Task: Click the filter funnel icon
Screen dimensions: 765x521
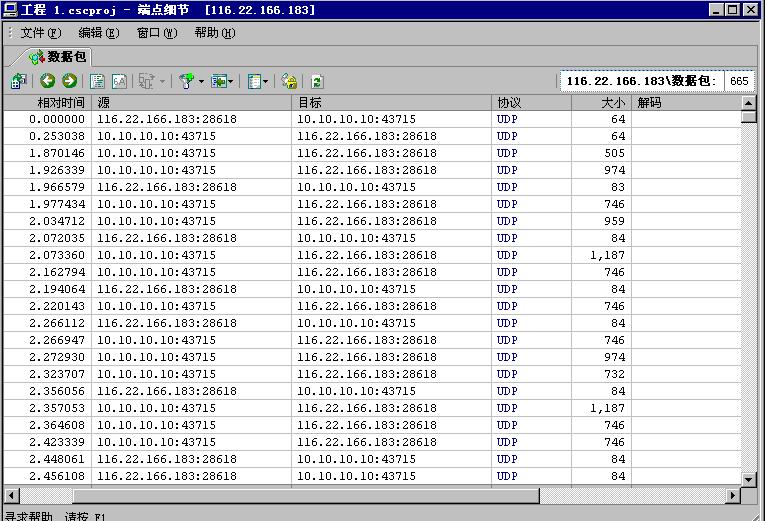Action: pyautogui.click(x=186, y=81)
